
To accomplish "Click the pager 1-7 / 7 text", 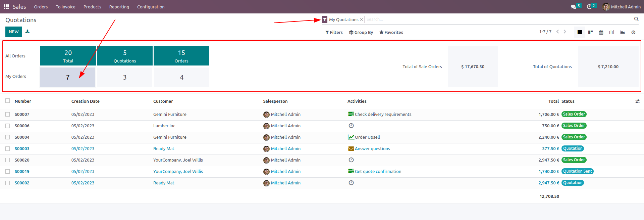I will (x=545, y=32).
